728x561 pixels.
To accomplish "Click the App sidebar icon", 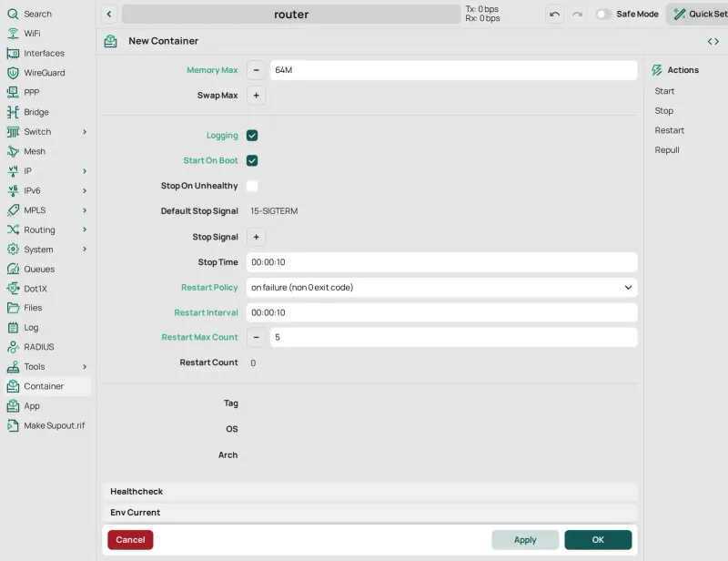I will [x=13, y=406].
